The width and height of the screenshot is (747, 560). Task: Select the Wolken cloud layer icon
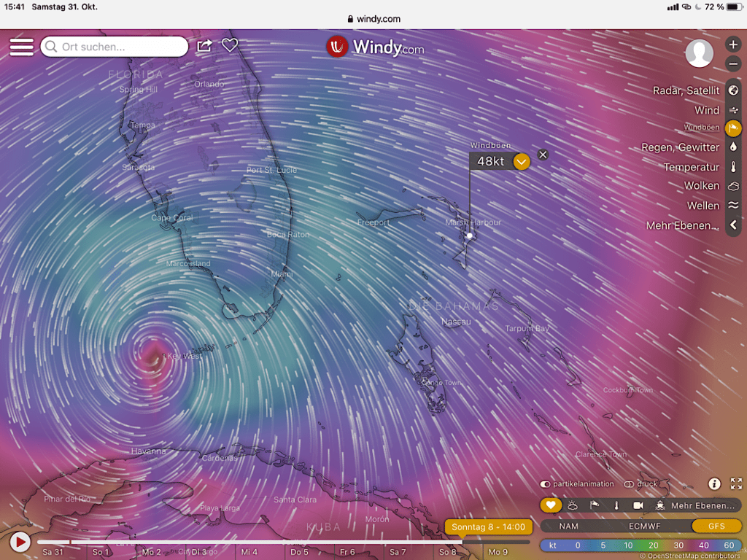(x=733, y=186)
